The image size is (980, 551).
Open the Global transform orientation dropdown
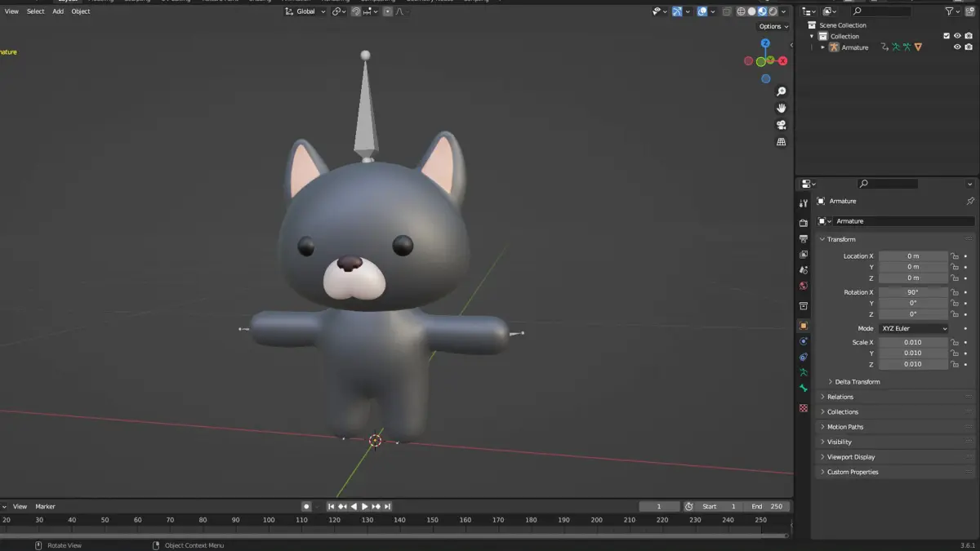click(305, 11)
